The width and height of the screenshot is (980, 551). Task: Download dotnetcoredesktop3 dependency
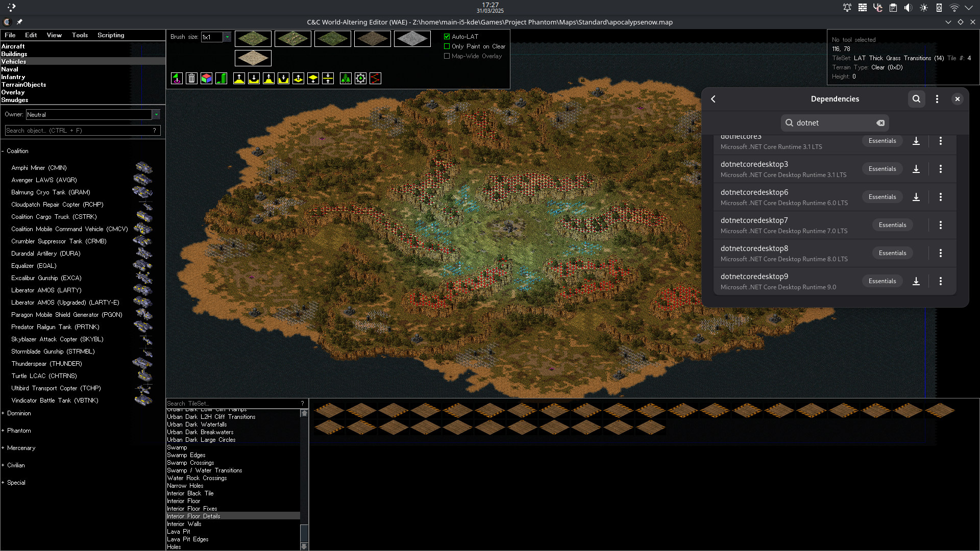pos(916,169)
